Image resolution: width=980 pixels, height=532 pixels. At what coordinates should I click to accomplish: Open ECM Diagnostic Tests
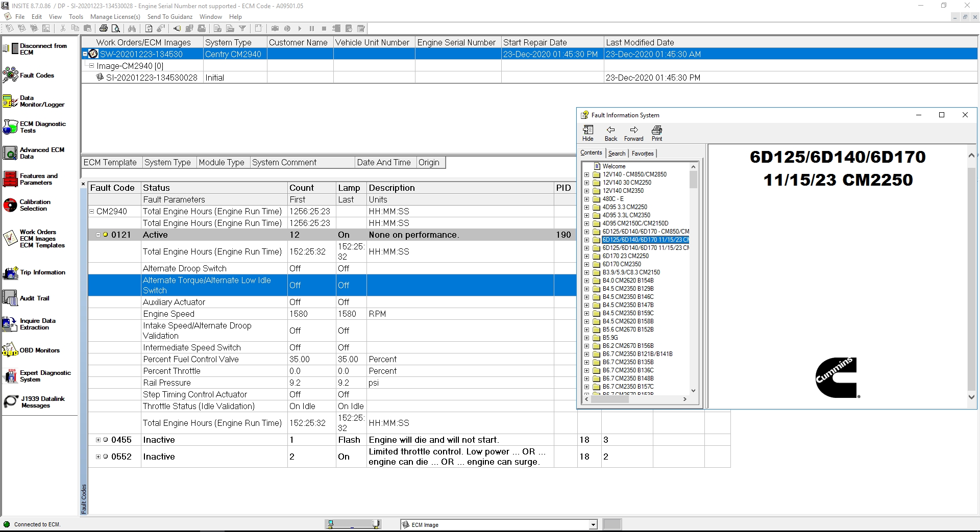click(35, 127)
